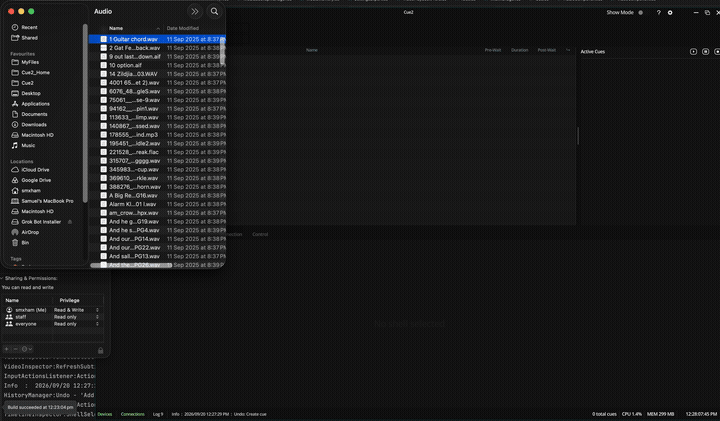Click the lock icon in permissions panel

coord(101,350)
